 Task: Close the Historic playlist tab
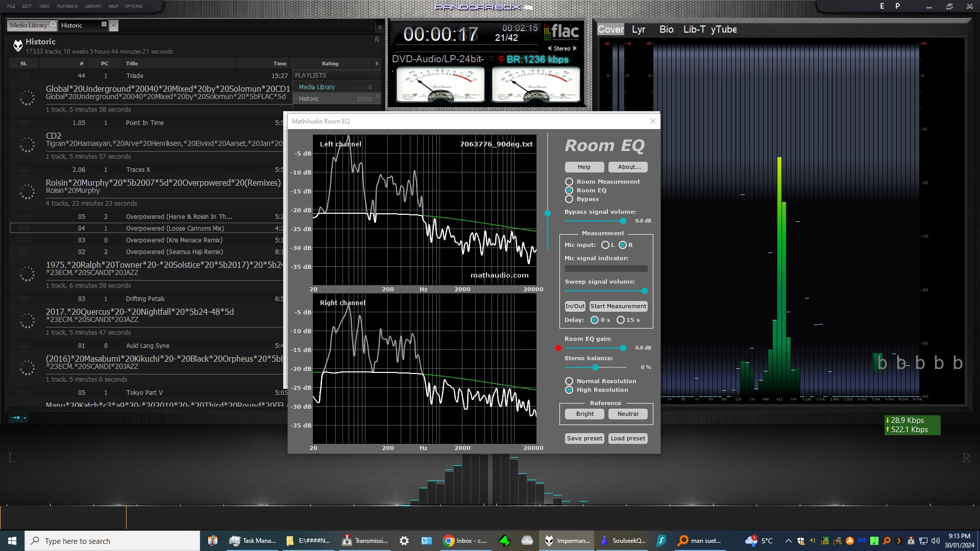[104, 24]
